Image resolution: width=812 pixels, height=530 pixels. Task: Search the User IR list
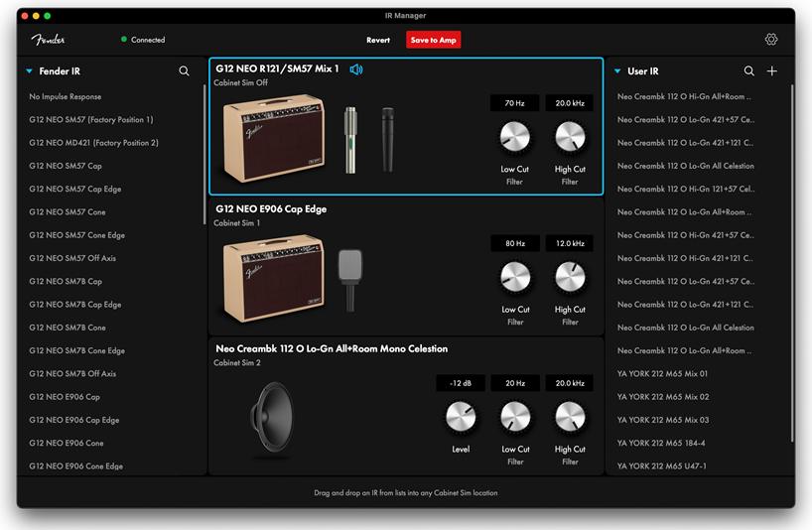click(x=748, y=70)
